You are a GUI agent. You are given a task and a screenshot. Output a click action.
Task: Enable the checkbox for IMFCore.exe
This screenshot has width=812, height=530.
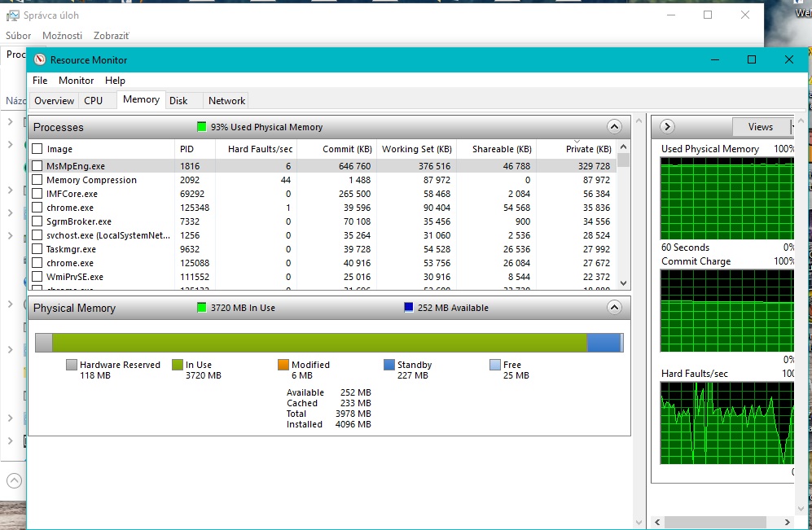(37, 194)
